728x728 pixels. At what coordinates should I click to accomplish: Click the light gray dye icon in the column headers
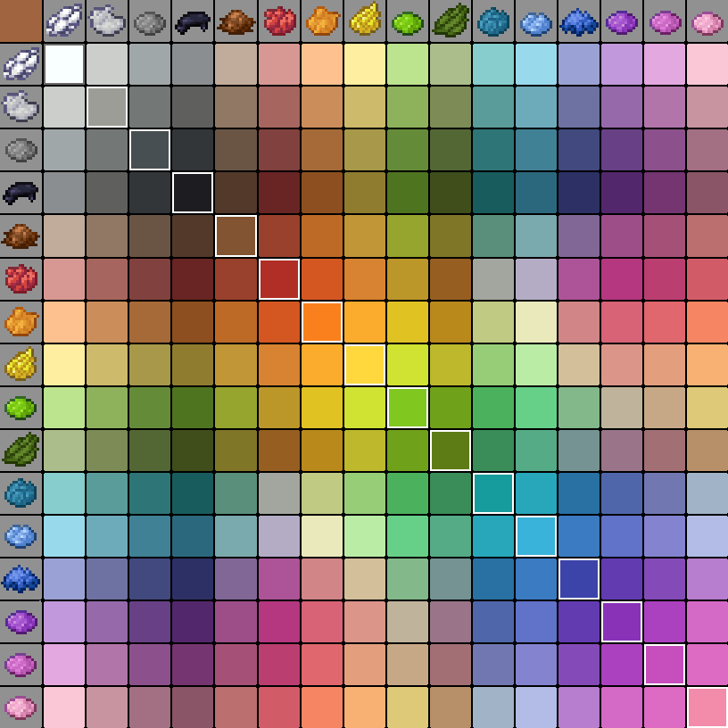click(x=107, y=21)
